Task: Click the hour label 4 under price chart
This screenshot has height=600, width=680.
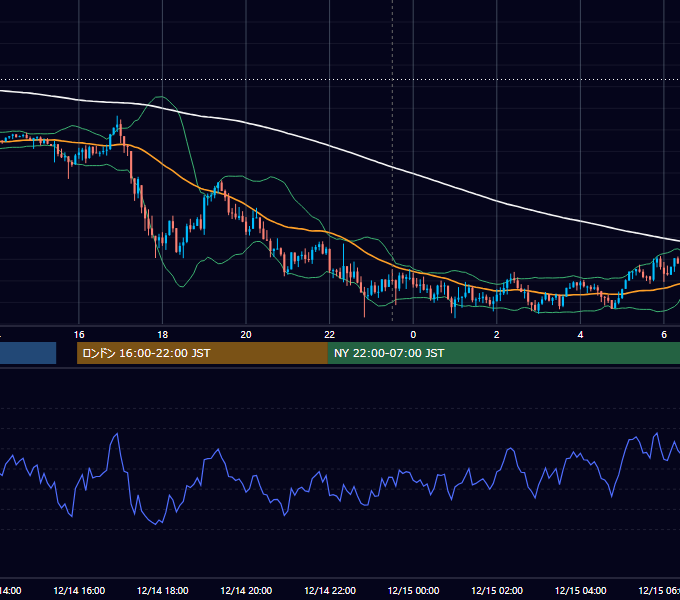Action: coord(580,335)
